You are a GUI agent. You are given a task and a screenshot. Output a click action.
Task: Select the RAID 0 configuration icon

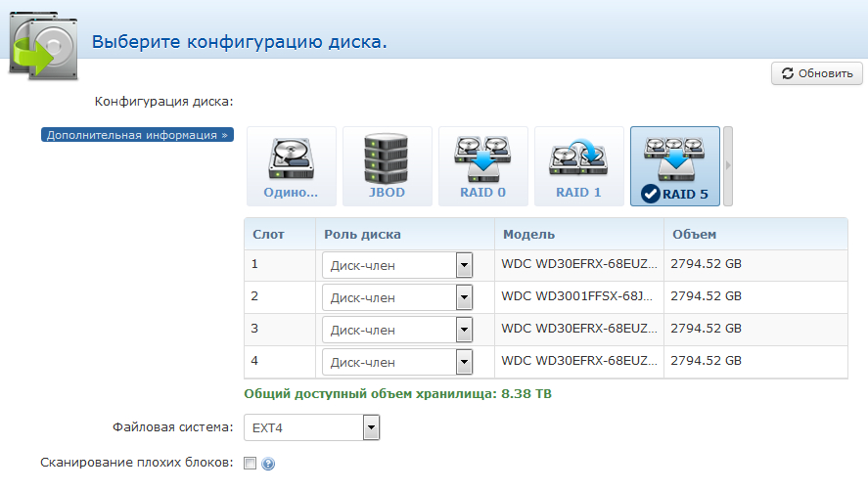[x=482, y=166]
